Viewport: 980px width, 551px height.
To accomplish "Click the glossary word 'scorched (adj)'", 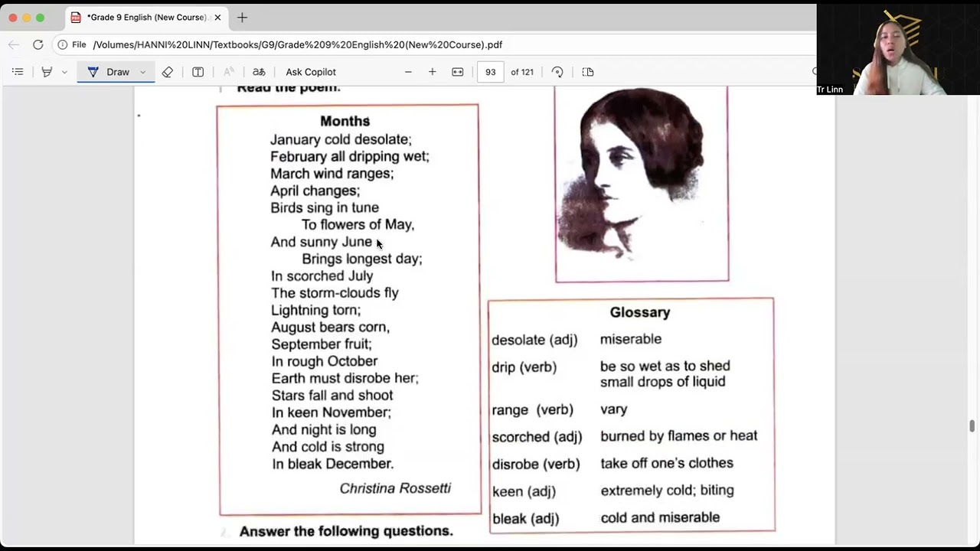I will [537, 437].
